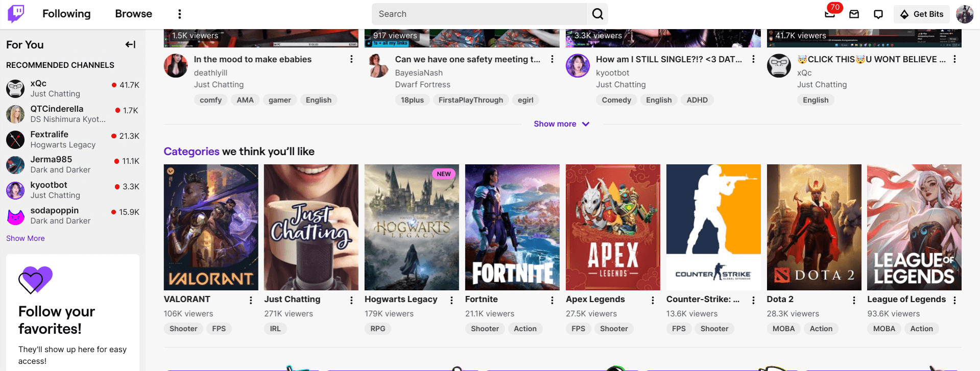Click sodapoppin avatar in sidebar
This screenshot has height=371, width=980.
[15, 216]
